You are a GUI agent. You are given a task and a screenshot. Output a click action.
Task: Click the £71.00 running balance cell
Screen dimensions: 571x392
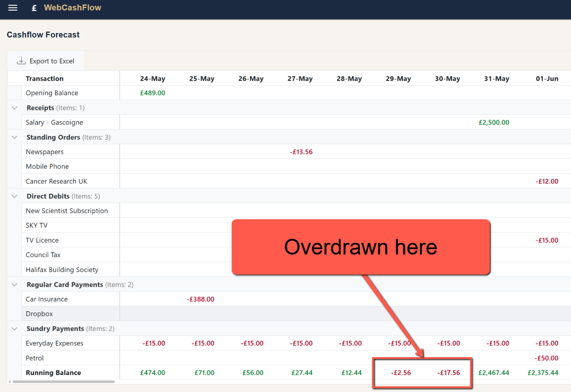click(205, 373)
